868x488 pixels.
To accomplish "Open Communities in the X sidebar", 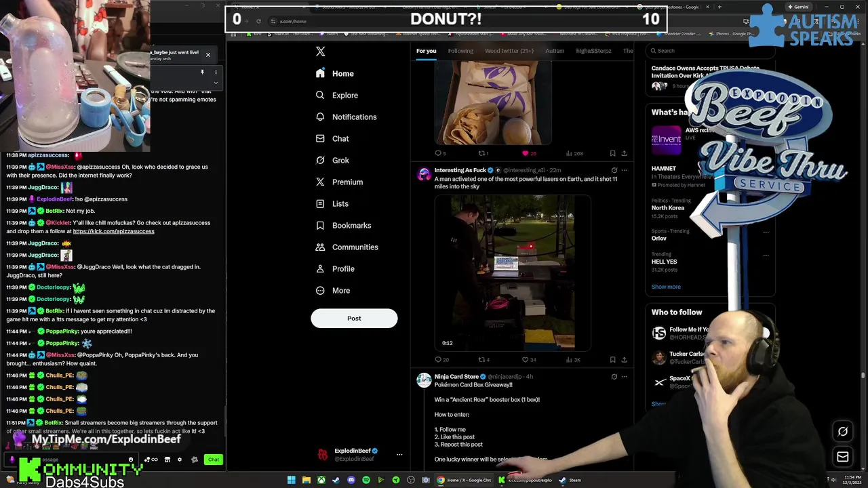I will tap(347, 247).
